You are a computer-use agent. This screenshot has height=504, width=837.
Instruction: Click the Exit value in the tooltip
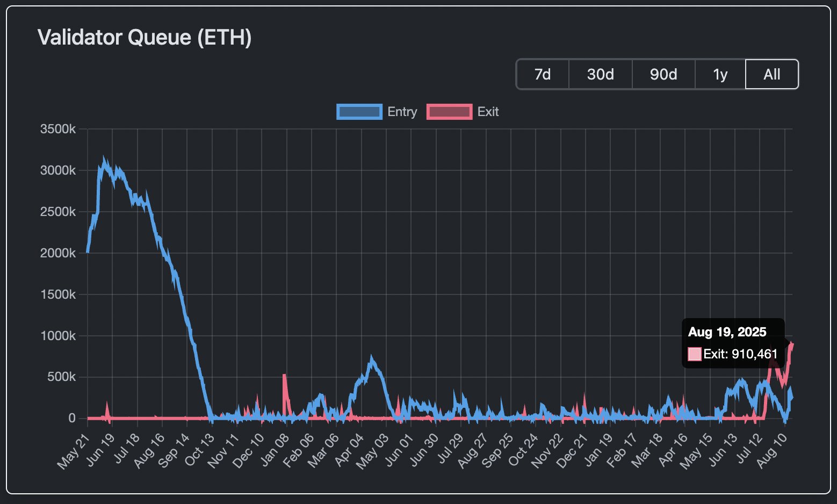pyautogui.click(x=740, y=354)
